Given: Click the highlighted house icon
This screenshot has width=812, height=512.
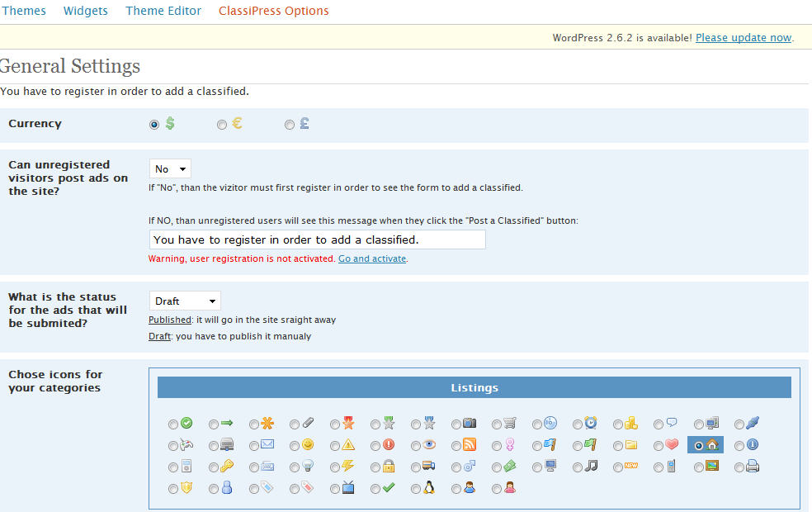Looking at the screenshot, I should pos(712,444).
